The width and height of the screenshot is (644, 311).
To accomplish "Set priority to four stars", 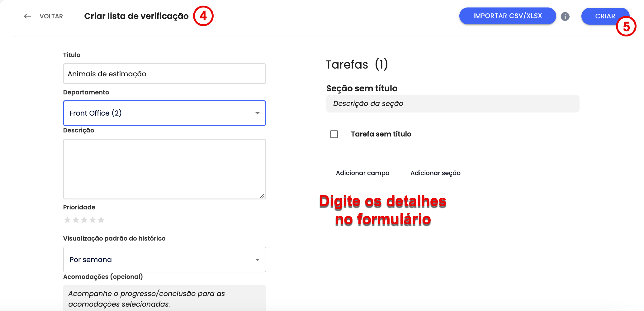I will point(92,220).
